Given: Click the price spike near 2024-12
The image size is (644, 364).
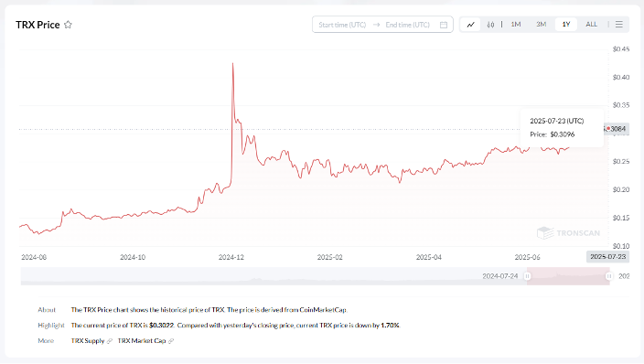Looking at the screenshot, I should tap(233, 64).
